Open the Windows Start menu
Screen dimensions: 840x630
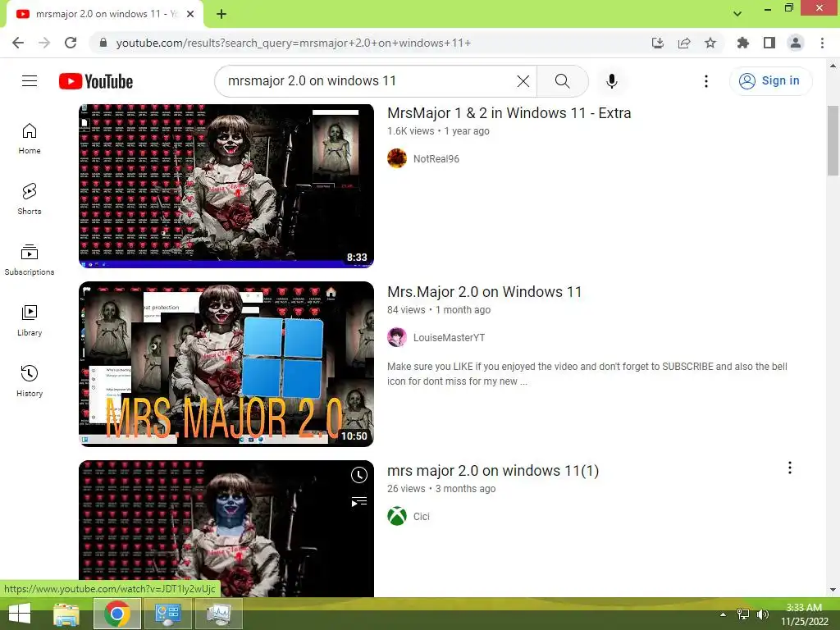(x=20, y=614)
